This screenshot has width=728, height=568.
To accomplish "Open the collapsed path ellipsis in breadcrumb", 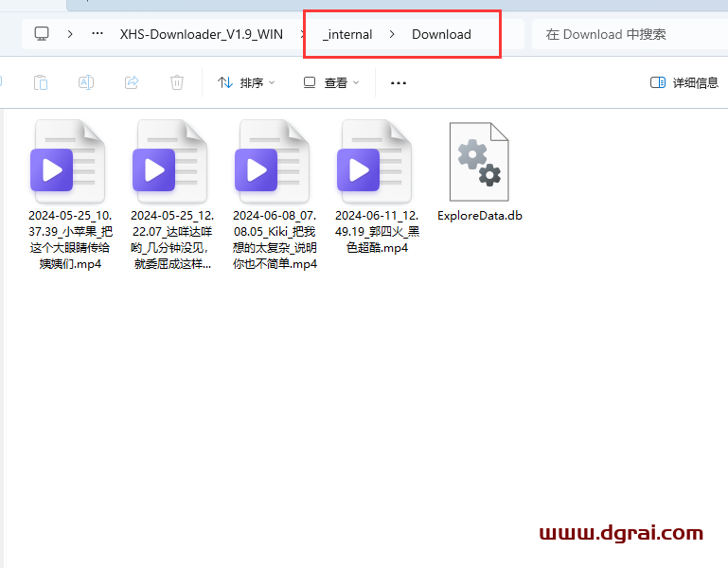I will [98, 33].
